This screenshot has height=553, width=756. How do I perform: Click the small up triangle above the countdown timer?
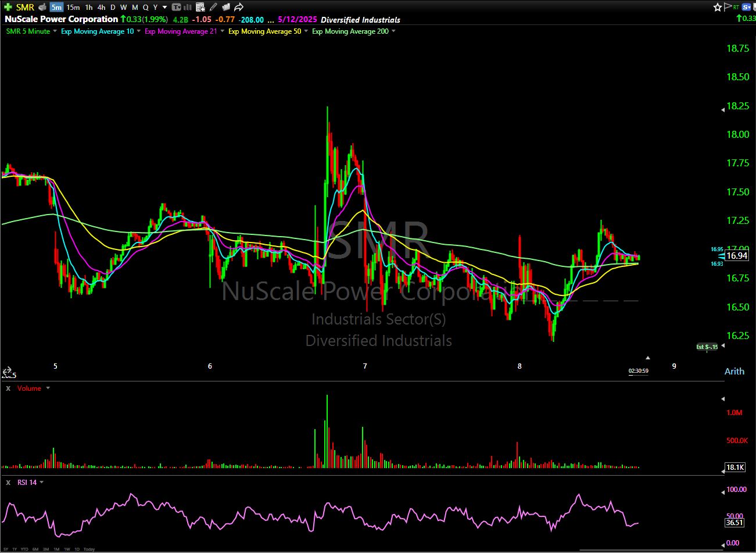[648, 358]
